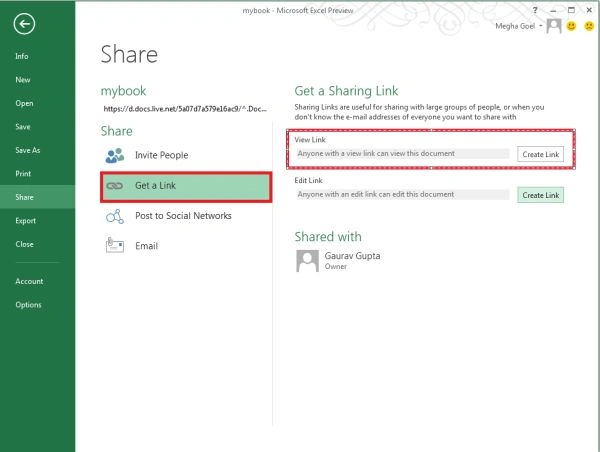600x452 pixels.
Task: Click the help question mark icon
Action: 535,11
